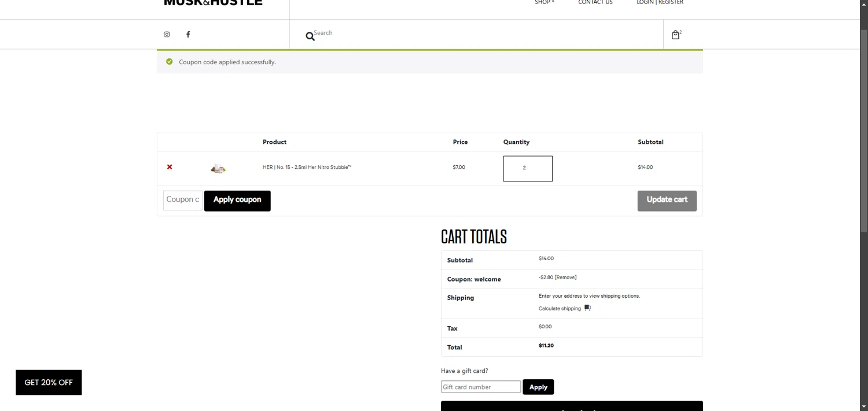This screenshot has height=411, width=868.
Task: Click the $14.00 subtotal in the product row
Action: pos(645,167)
